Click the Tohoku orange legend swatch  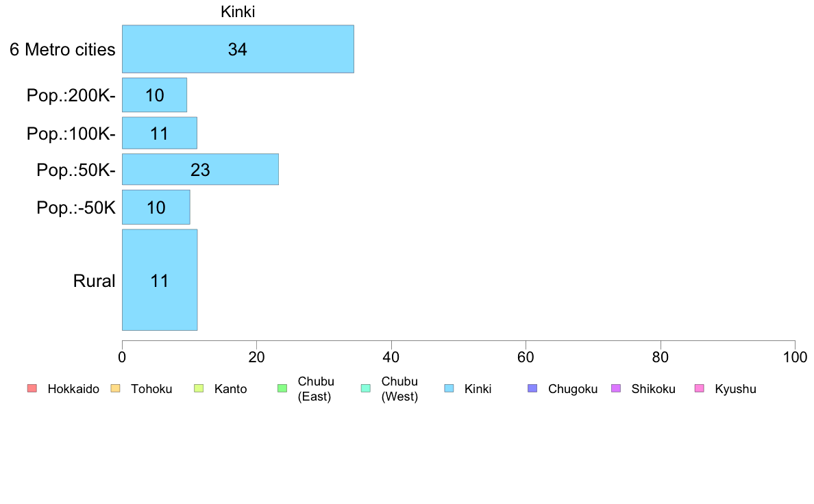(115, 388)
